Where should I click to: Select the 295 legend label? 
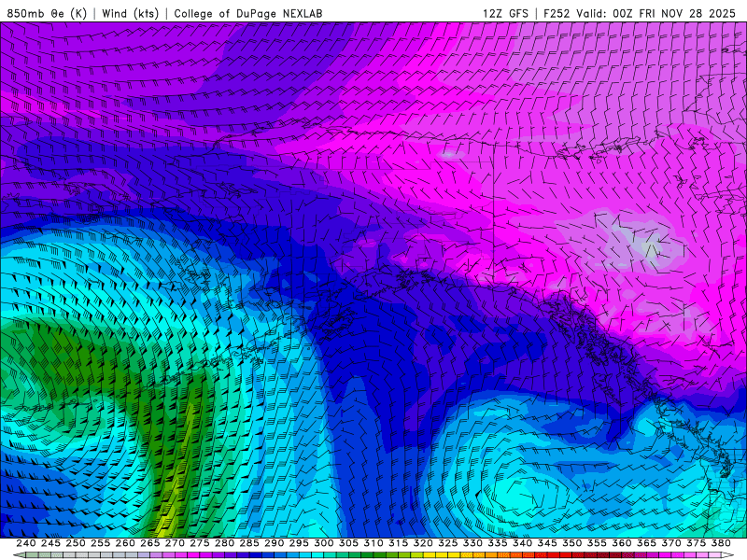click(x=298, y=543)
